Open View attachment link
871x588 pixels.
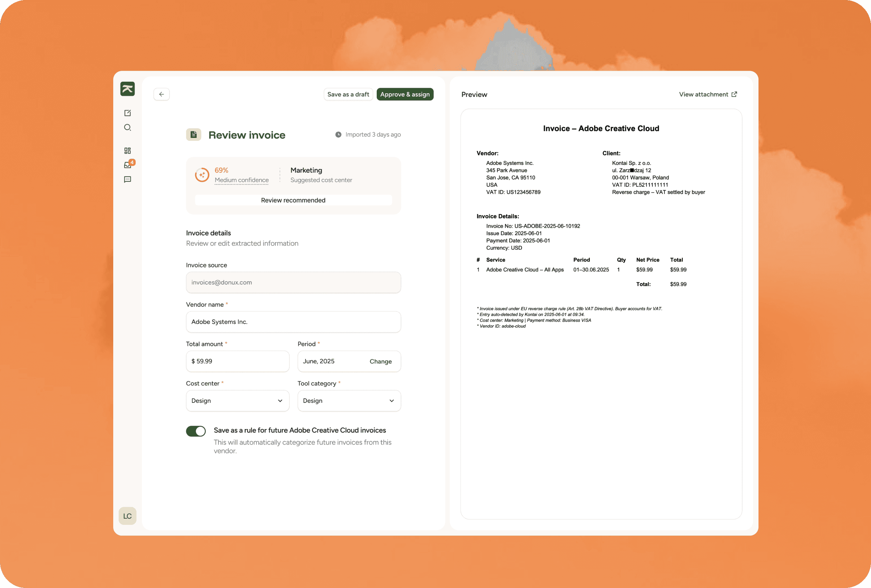(x=708, y=94)
